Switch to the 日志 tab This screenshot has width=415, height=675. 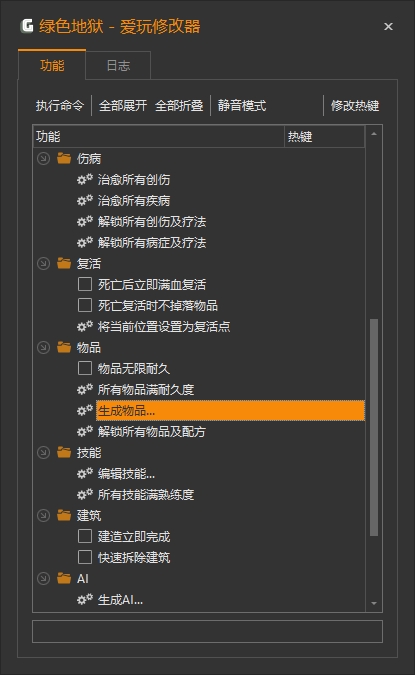point(118,65)
